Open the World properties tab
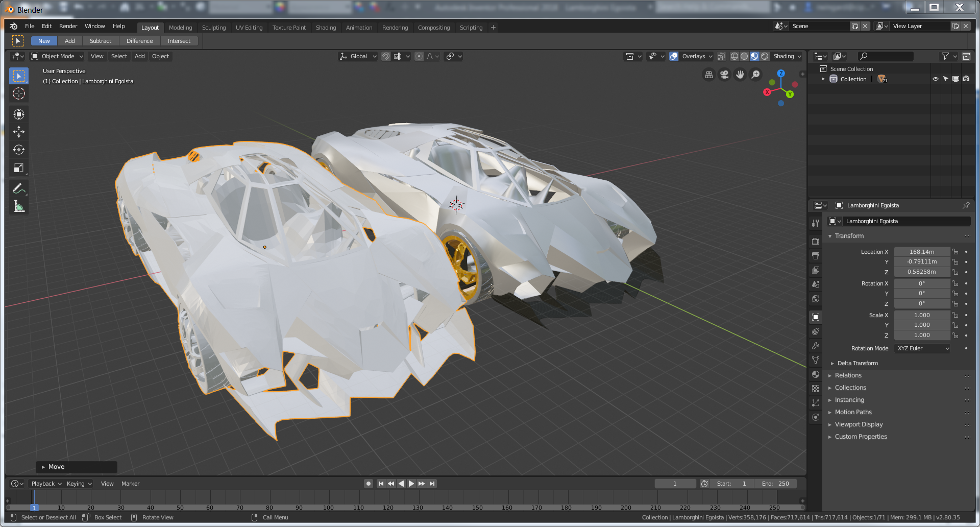The height and width of the screenshot is (527, 980). pos(816,299)
